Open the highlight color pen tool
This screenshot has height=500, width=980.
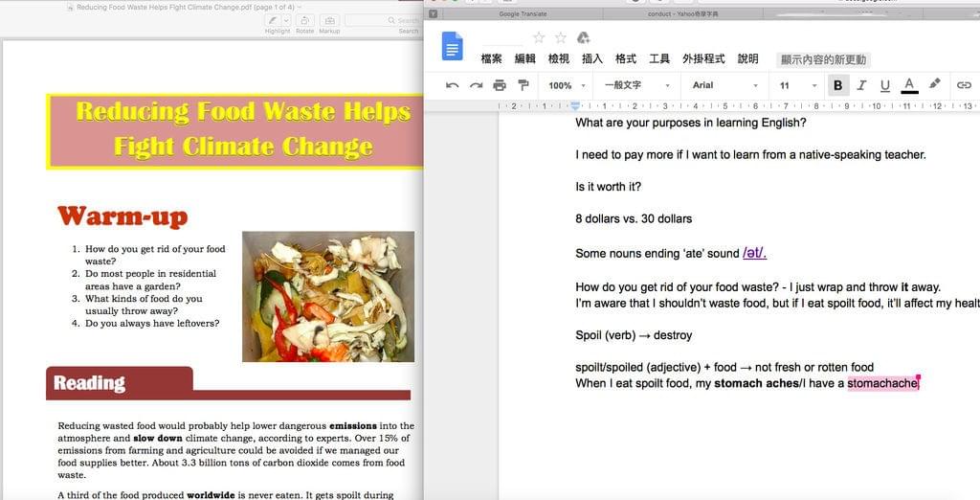pyautogui.click(x=935, y=84)
